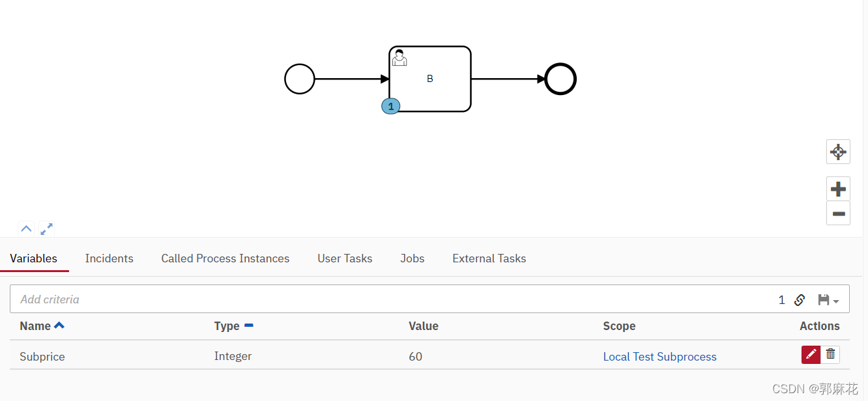This screenshot has width=868, height=401.
Task: Click the value 60 cell
Action: [415, 357]
